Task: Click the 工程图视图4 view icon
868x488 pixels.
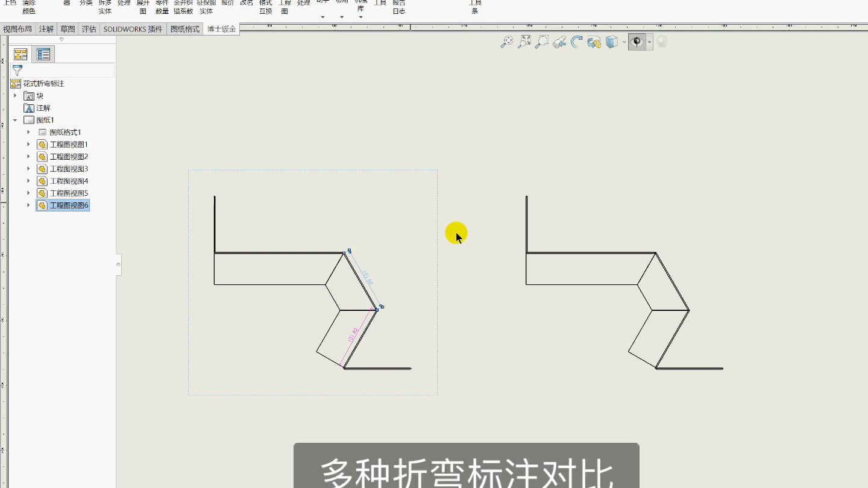Action: (x=42, y=181)
